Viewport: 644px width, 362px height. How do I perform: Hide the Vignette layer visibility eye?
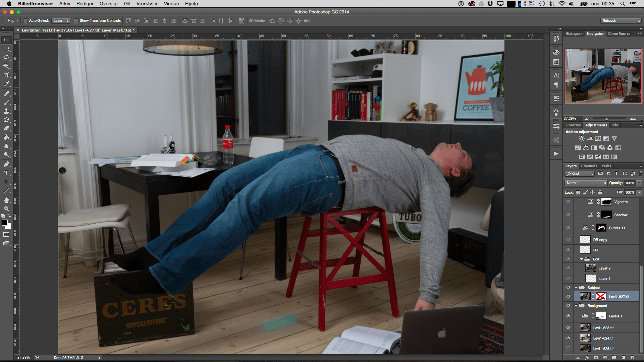568,202
